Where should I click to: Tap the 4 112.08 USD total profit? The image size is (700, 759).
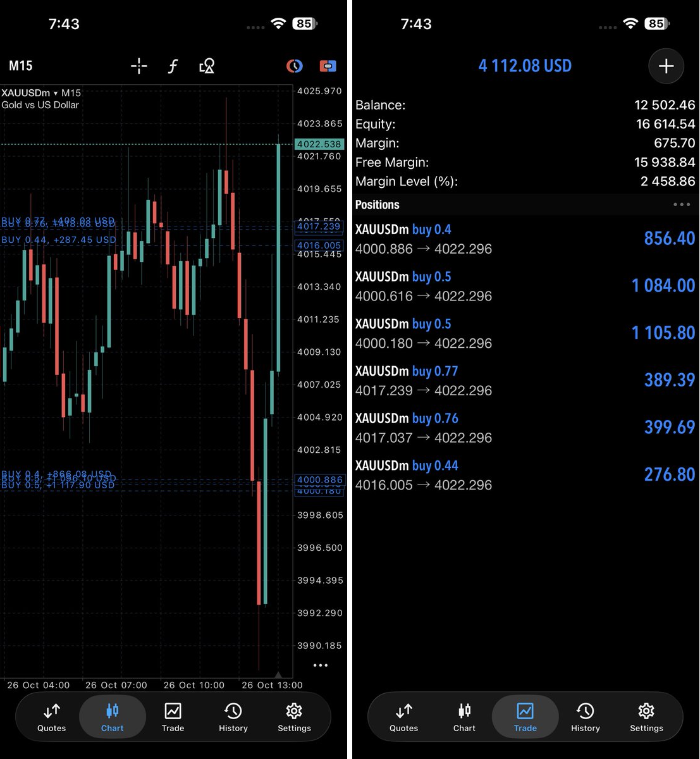tap(525, 66)
